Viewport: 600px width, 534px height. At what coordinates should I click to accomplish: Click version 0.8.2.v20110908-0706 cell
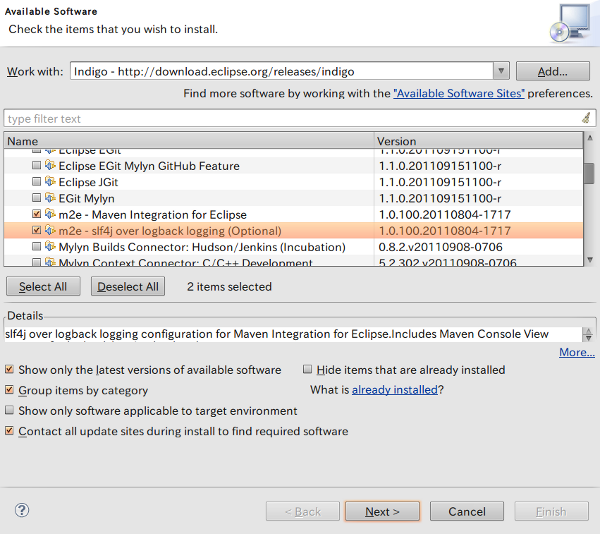(x=440, y=247)
